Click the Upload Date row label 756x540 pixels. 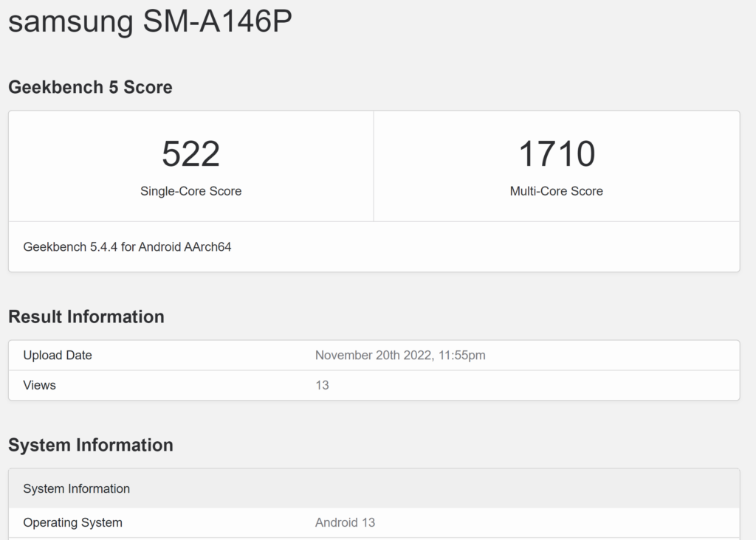click(58, 356)
